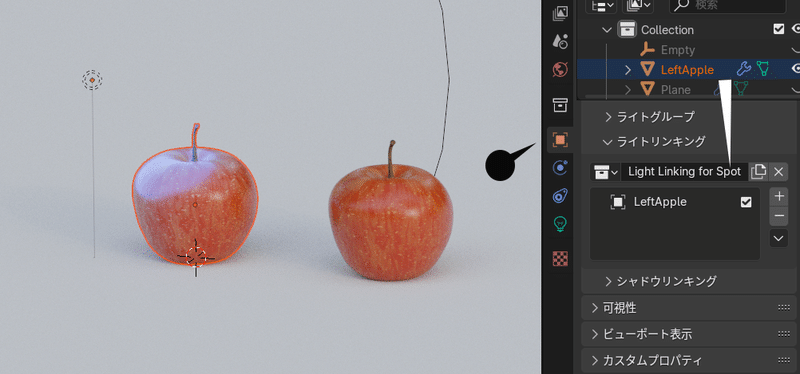Unlink the Light Linking for Spot collection
The height and width of the screenshot is (374, 800).
click(778, 171)
